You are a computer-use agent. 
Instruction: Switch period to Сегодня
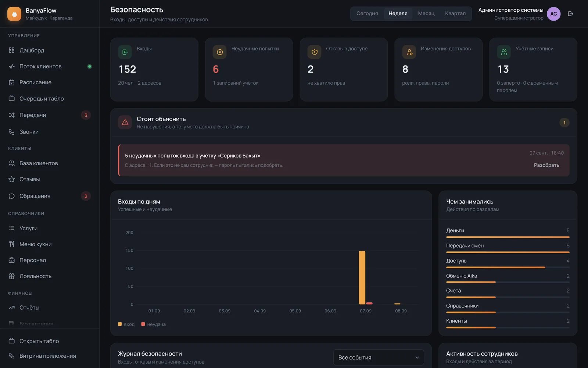(x=367, y=14)
